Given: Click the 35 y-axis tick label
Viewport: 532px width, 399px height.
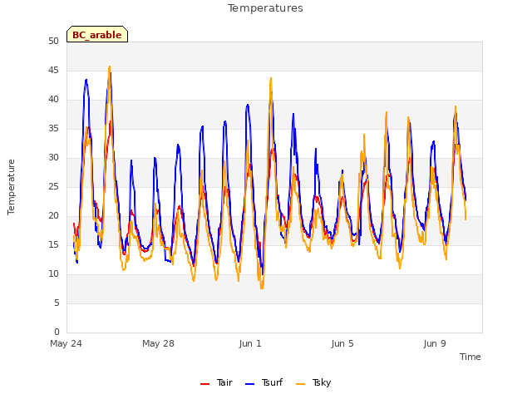Looking at the screenshot, I should 53,128.
